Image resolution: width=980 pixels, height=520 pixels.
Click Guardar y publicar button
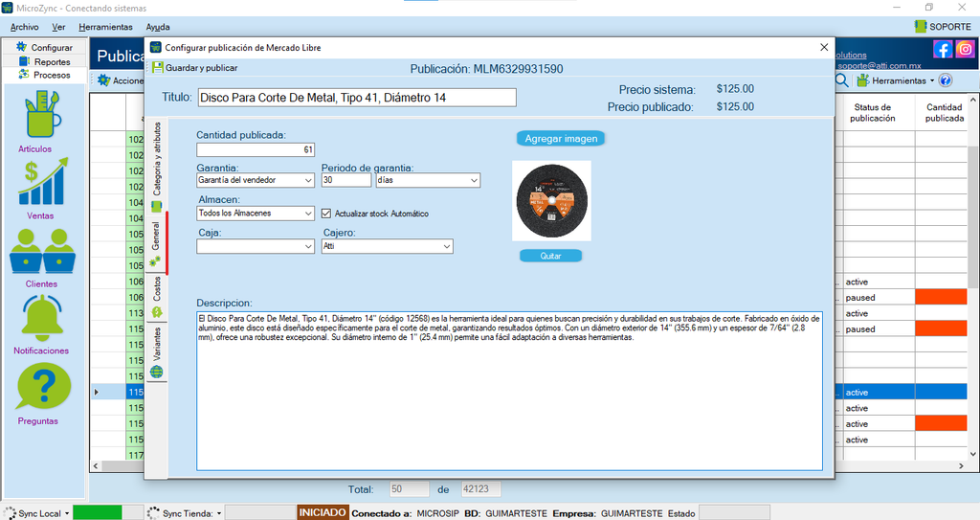(195, 68)
